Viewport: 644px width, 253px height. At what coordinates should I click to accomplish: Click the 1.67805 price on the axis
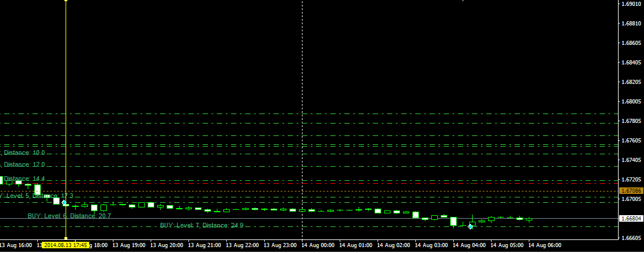(x=632, y=121)
